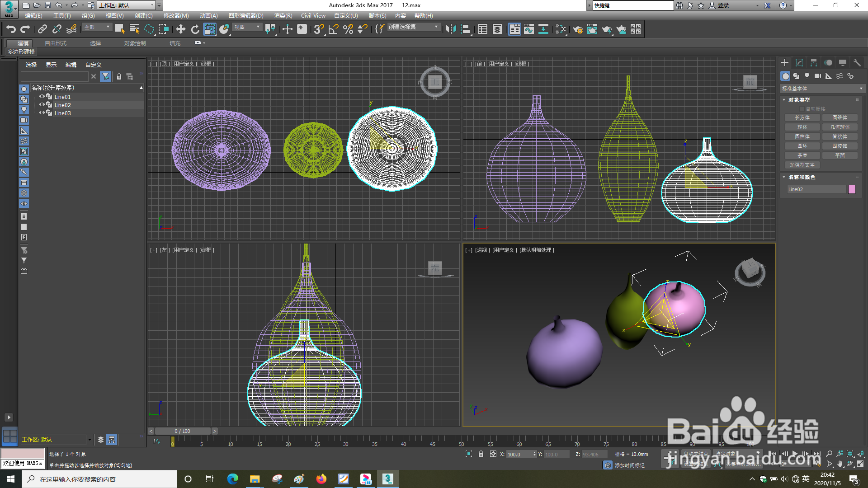Click the Angle Snap toggle
Image resolution: width=868 pixels, height=488 pixels.
click(333, 29)
